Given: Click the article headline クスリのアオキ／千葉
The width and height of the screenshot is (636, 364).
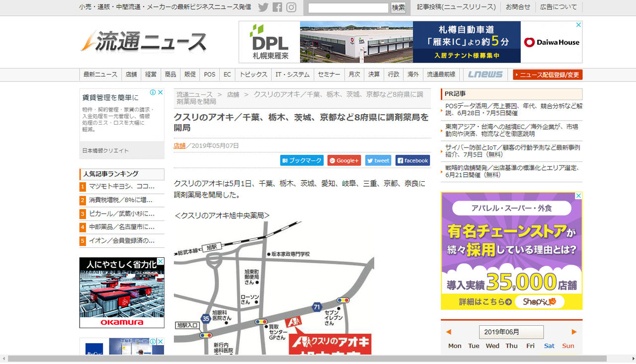Looking at the screenshot, I should 301,122.
